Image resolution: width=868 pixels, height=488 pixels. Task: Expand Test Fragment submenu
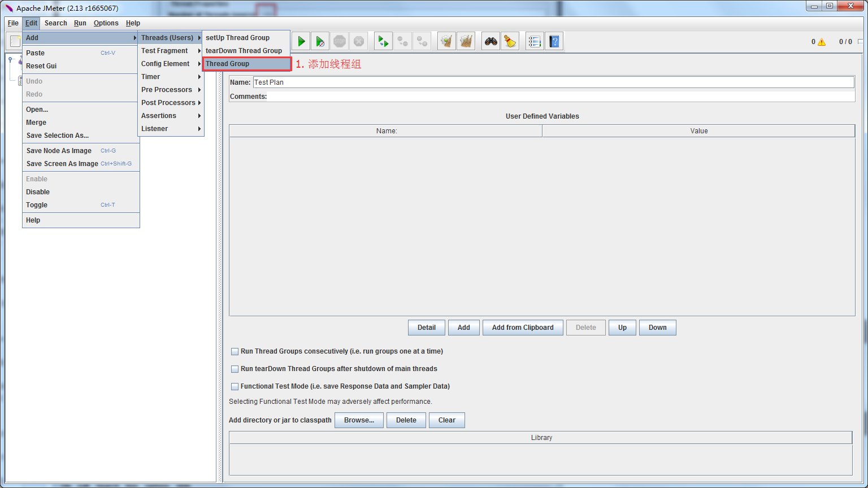tap(171, 51)
